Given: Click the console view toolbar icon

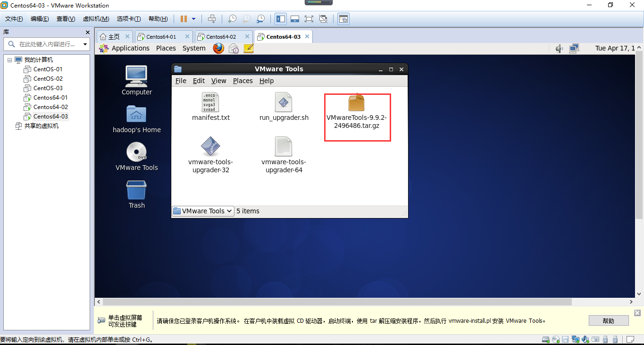Looking at the screenshot, I should [x=343, y=19].
